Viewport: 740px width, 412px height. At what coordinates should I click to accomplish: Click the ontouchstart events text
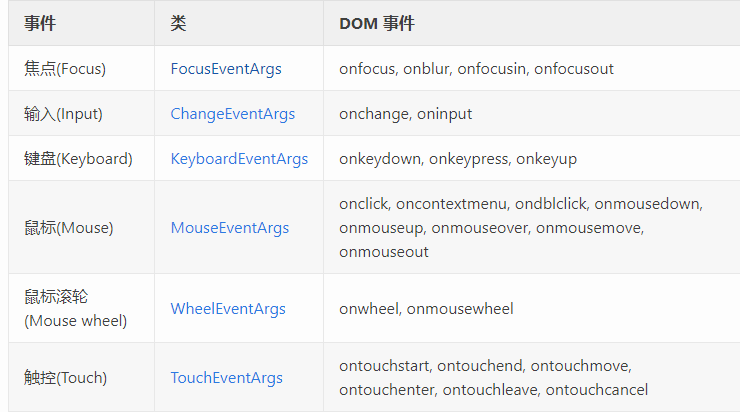[x=494, y=378]
